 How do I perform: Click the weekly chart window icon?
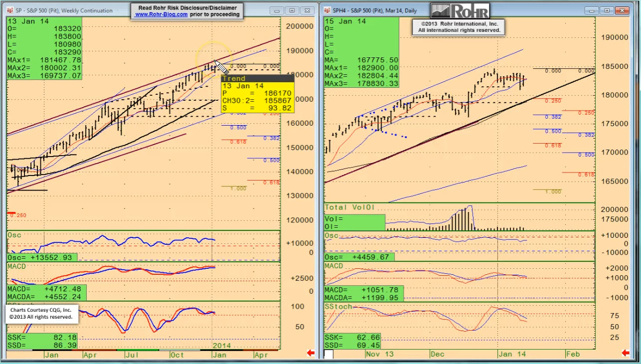10,10
